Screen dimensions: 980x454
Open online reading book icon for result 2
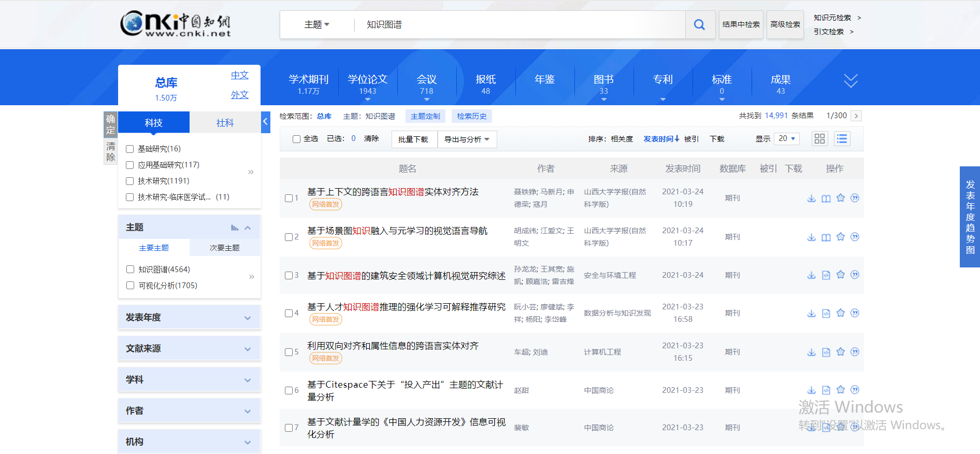(x=826, y=237)
